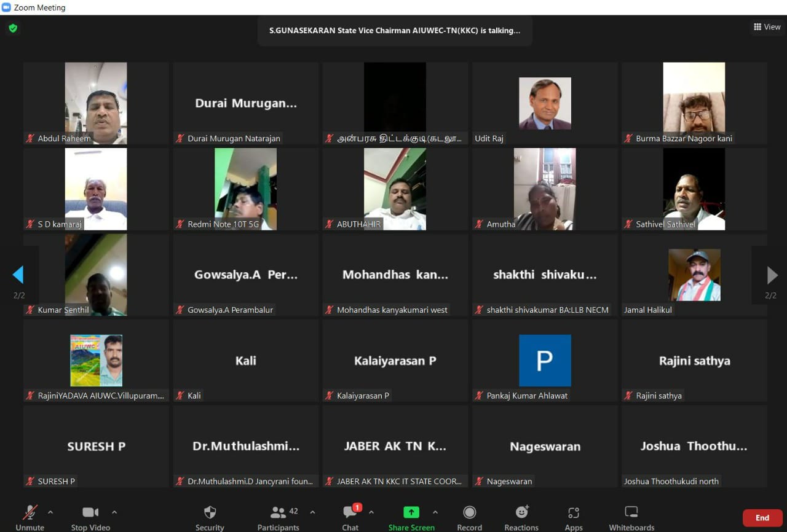This screenshot has height=532, width=787.
Task: Select RajiniYADAVA AIUWC Villupuram profile picture
Action: pyautogui.click(x=96, y=361)
